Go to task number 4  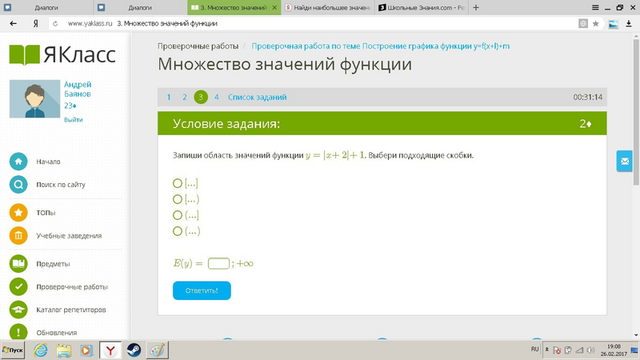216,97
